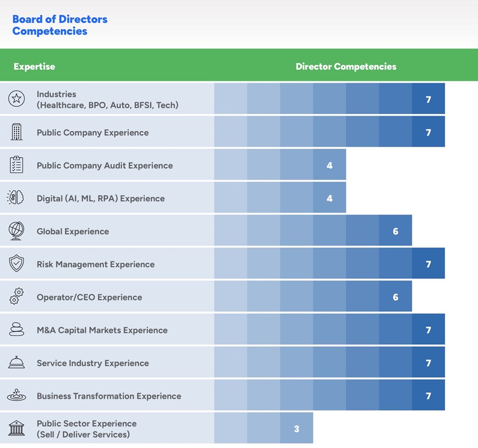Click the Expertise column header
This screenshot has height=448, width=478.
pos(34,67)
